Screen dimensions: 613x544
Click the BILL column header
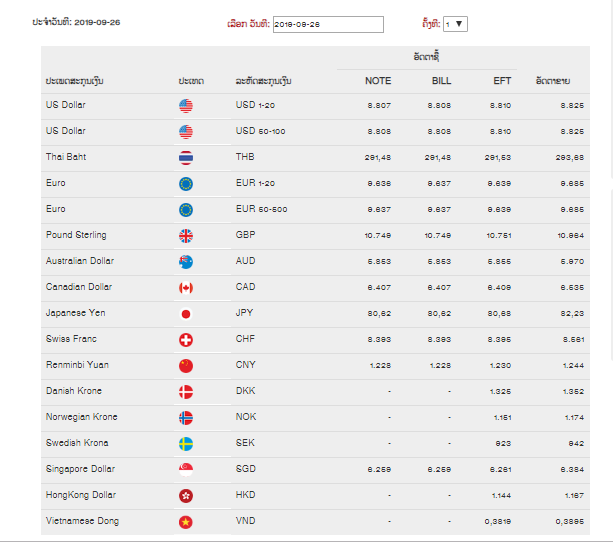(441, 81)
